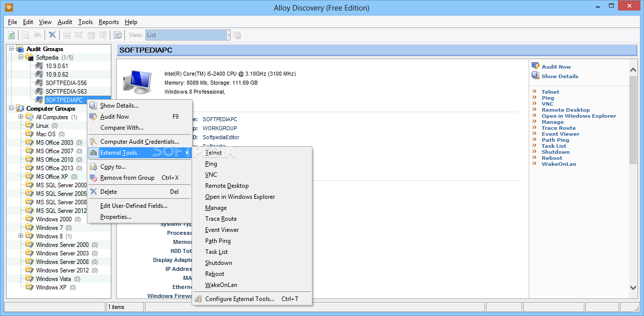Open the File menu
This screenshot has height=316, width=644.
tap(13, 22)
